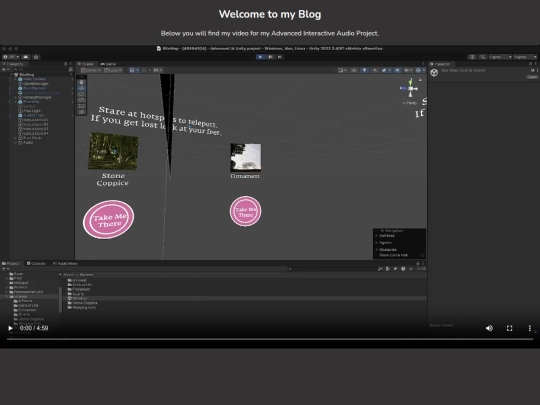This screenshot has height=405, width=540.
Task: Open the Console tab
Action: coord(36,263)
